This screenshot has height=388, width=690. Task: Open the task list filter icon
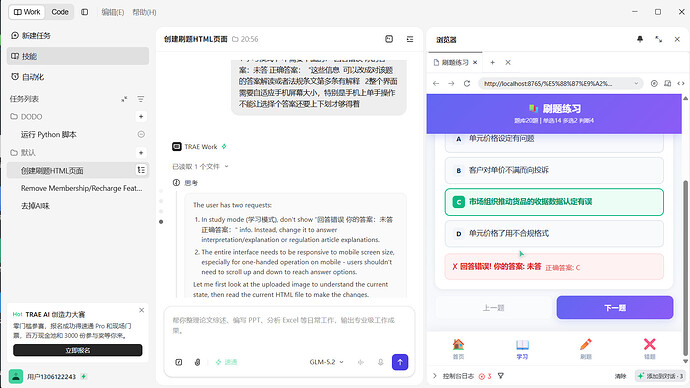click(x=141, y=99)
